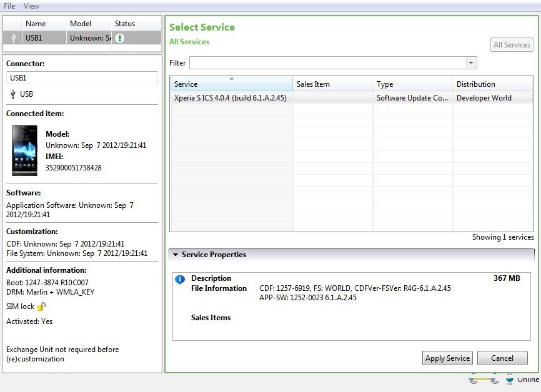Viewport: 541px width, 392px height.
Task: Click the 367 MB size value
Action: tap(507, 278)
